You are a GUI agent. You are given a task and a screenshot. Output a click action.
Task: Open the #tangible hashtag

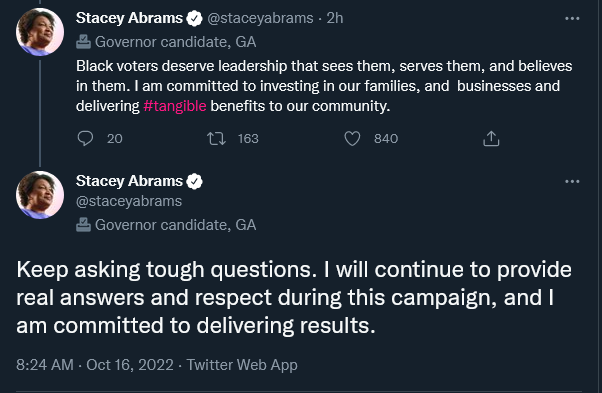point(175,106)
